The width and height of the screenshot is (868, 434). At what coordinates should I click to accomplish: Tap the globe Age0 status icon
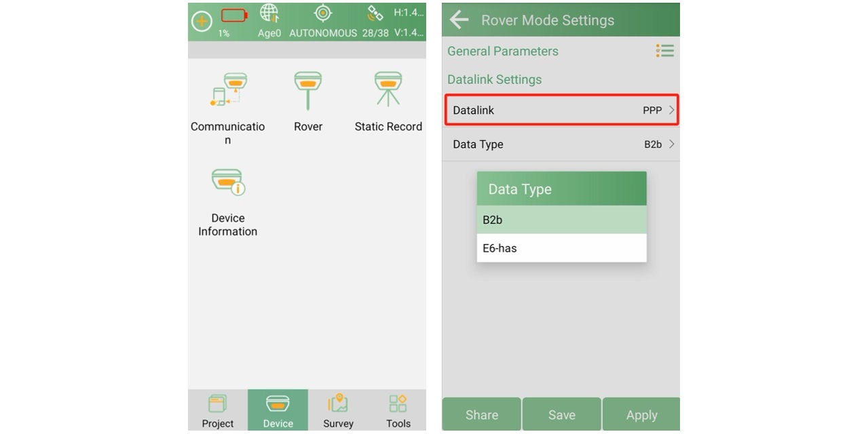269,15
